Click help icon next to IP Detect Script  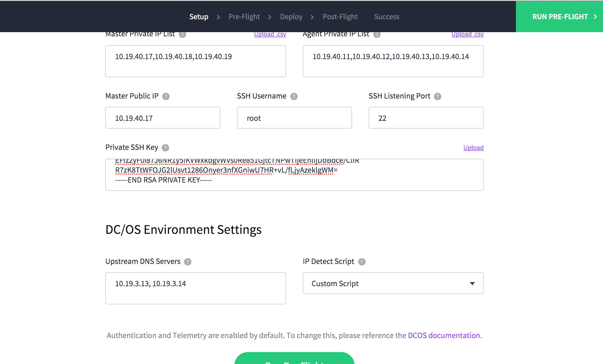(x=362, y=262)
